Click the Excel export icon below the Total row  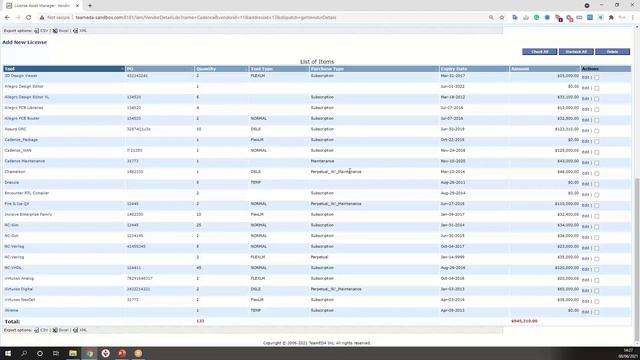pos(55,330)
